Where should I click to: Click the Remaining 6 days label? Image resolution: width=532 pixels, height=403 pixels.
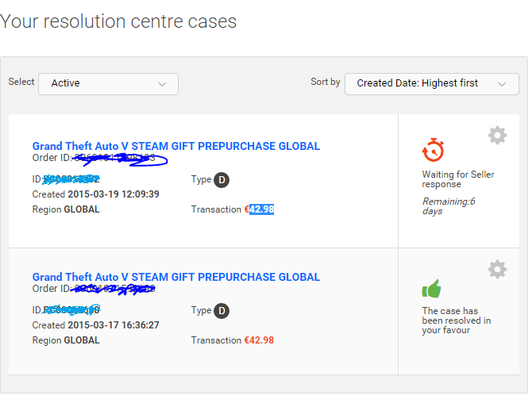[x=449, y=206]
